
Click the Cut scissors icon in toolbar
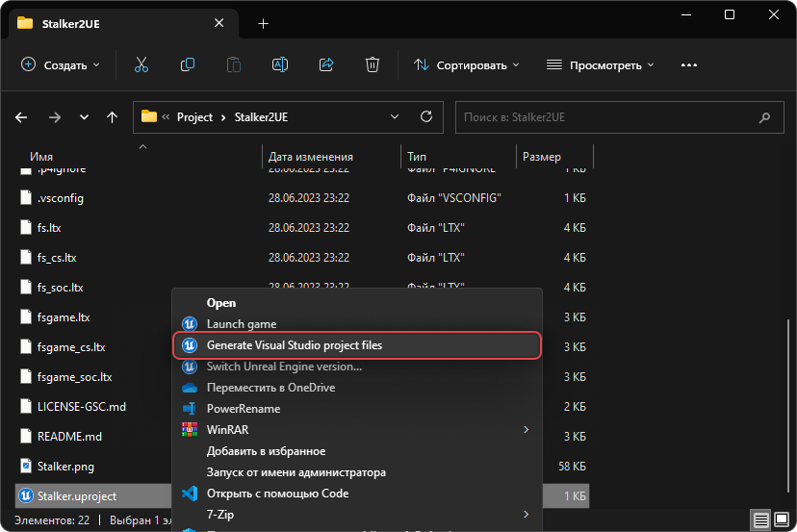click(x=141, y=65)
